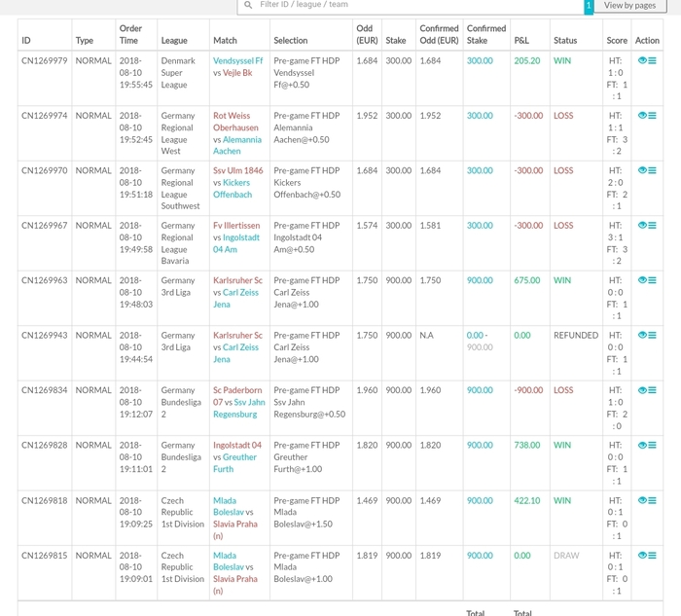Click the View by pages button
Image resolution: width=681 pixels, height=616 pixels.
[629, 6]
